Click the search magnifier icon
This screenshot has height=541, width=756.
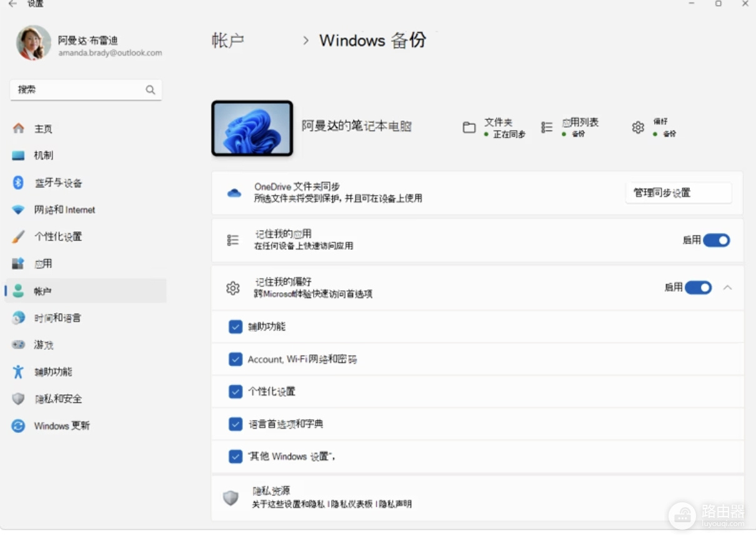point(151,90)
